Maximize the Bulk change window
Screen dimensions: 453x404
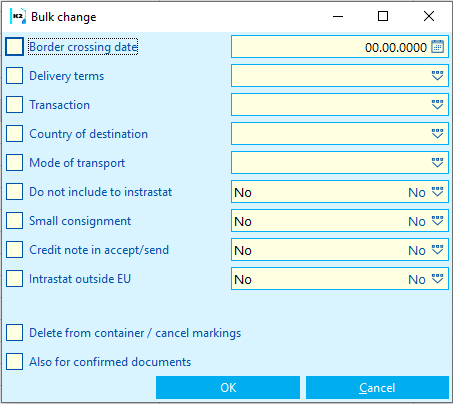pos(383,16)
